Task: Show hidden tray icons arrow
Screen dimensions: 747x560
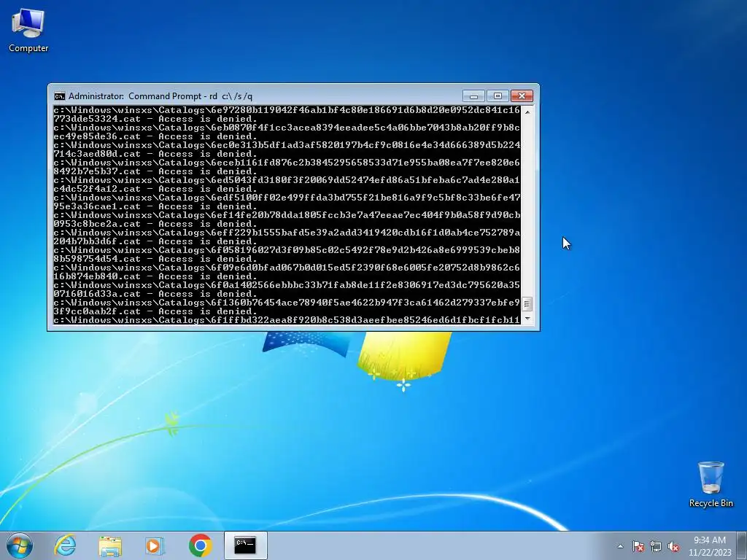Action: coord(620,546)
